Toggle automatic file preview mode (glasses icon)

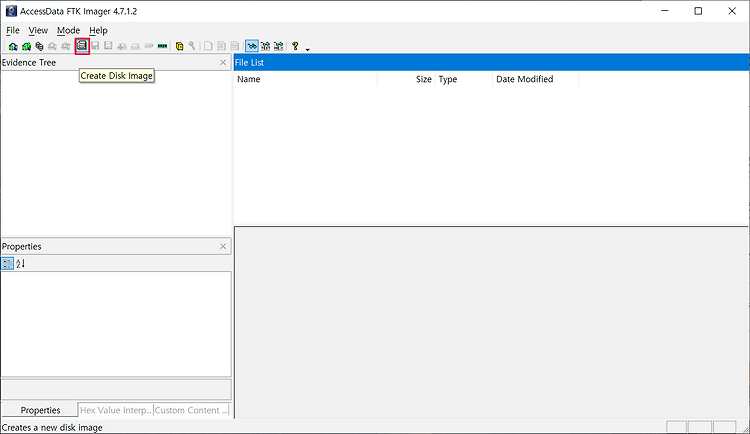point(252,46)
